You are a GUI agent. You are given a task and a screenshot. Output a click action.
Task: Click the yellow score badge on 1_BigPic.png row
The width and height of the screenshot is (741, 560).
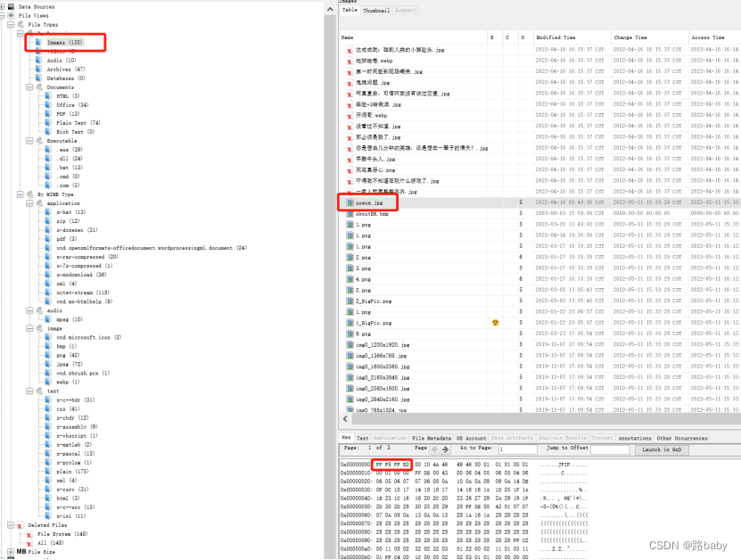(x=495, y=323)
